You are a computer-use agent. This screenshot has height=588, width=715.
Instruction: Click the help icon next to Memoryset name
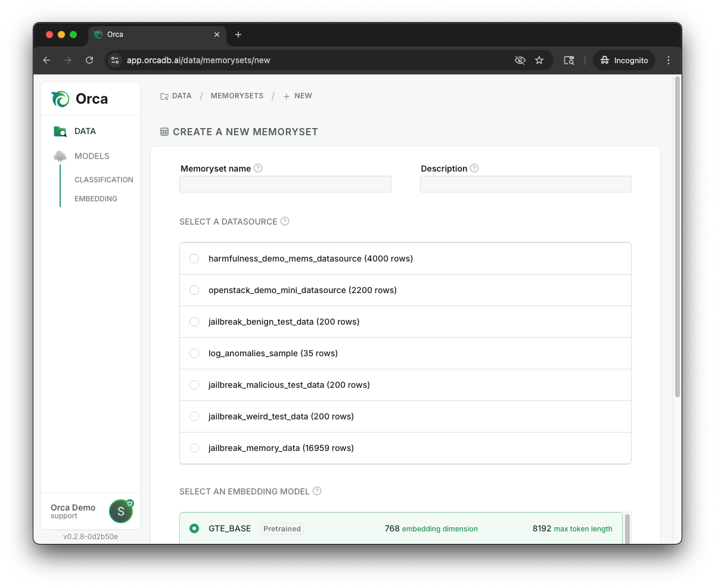tap(258, 168)
